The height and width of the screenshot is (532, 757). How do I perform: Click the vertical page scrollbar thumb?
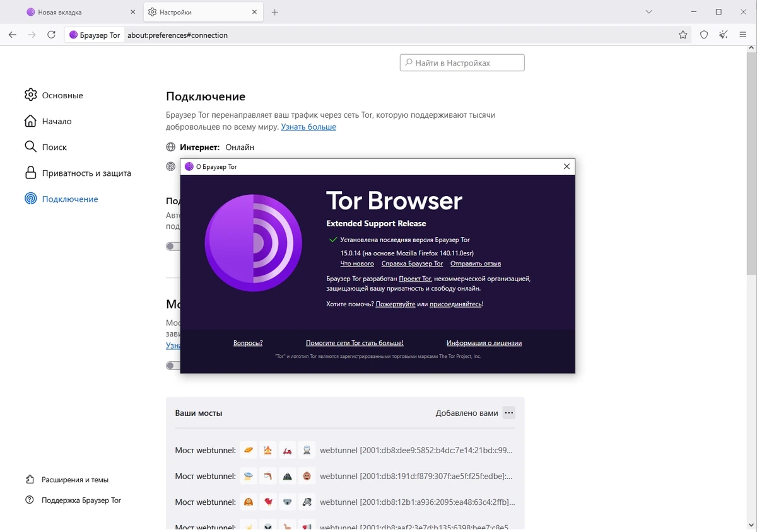pos(750,164)
